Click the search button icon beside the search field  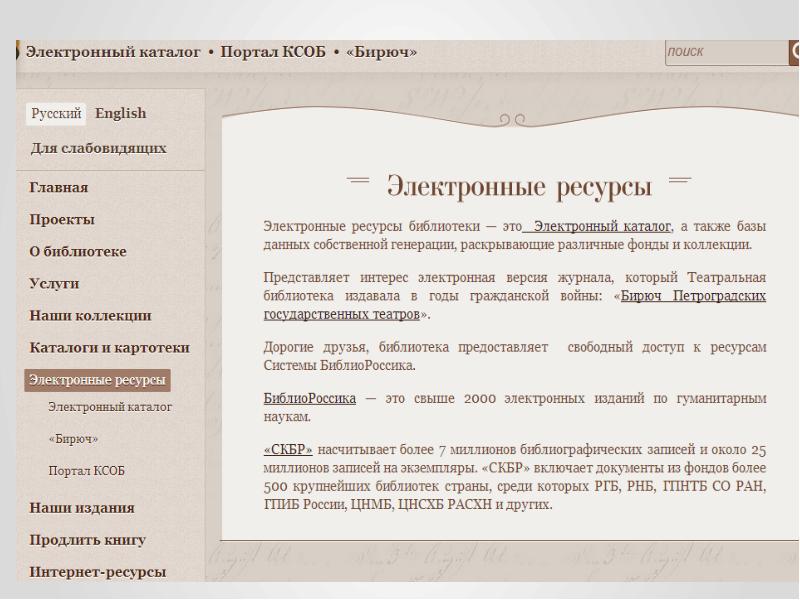click(793, 52)
